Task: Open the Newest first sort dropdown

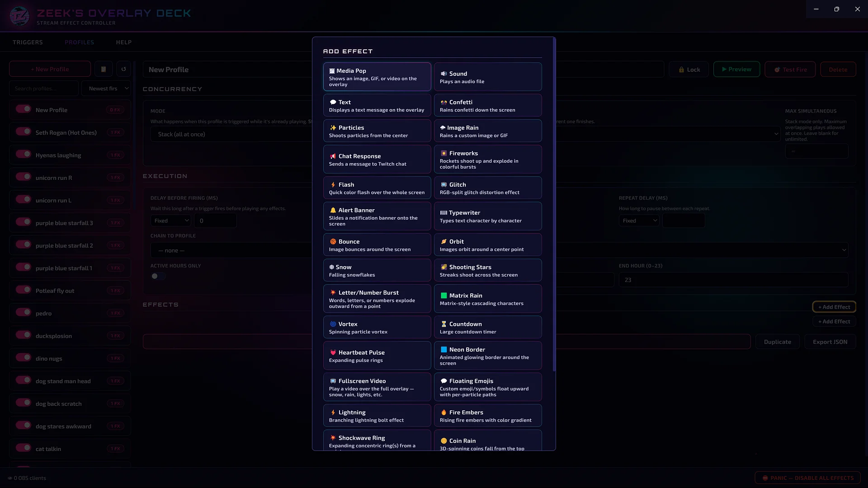Action: (x=106, y=89)
